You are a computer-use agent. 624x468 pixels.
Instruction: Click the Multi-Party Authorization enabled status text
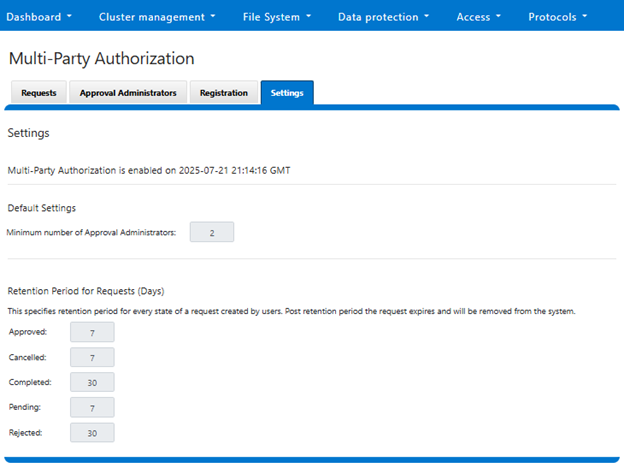tap(149, 170)
